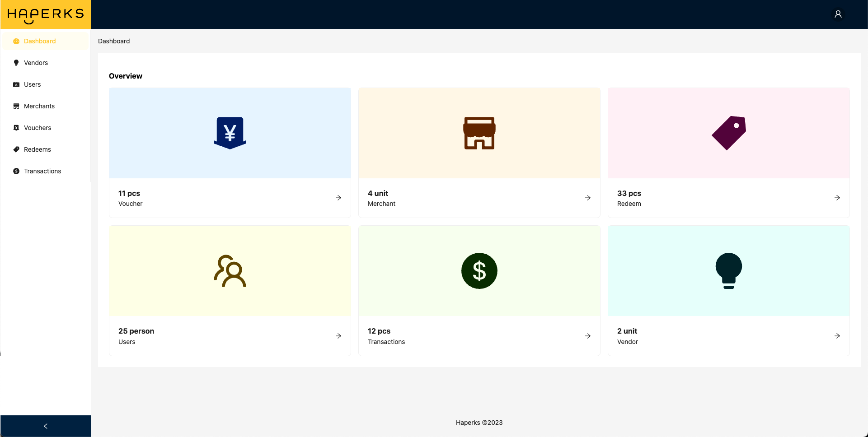Click the Haperks logo
The height and width of the screenshot is (437, 868).
[x=45, y=14]
